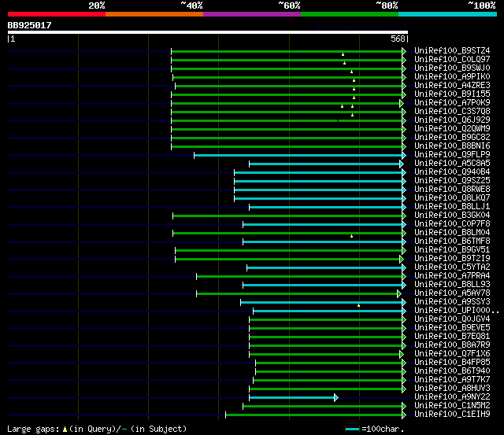Open the UniRef100_B9STZ4 hit label
504x435 pixels.
tap(452, 50)
